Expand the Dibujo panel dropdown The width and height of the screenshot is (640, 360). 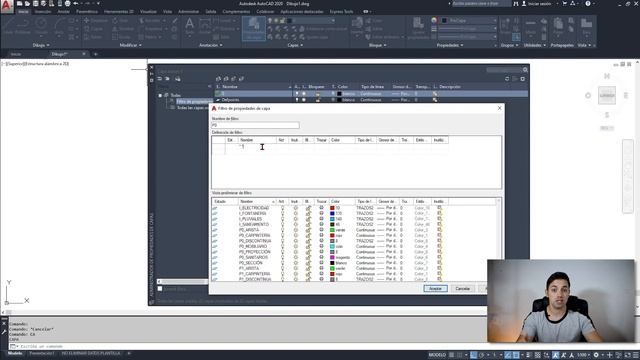tap(41, 45)
